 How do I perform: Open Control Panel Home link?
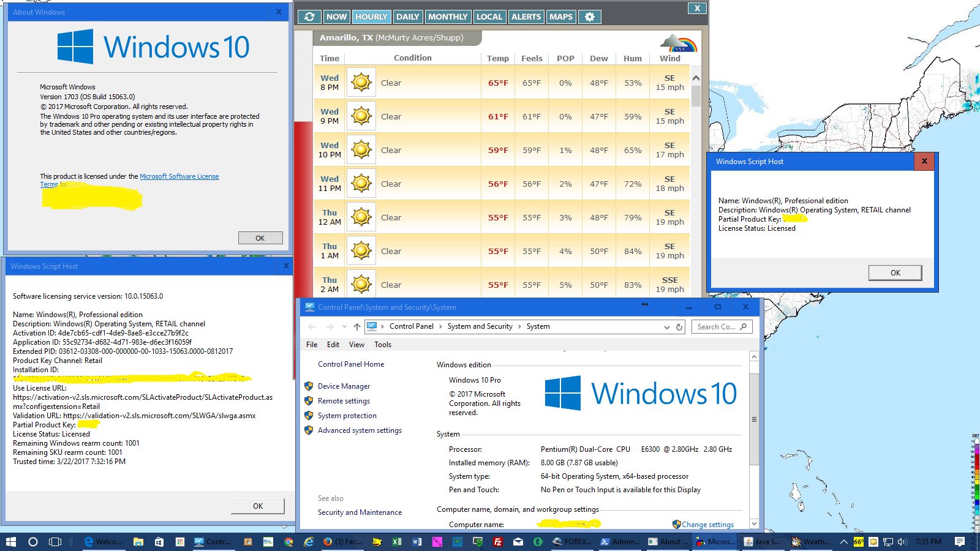tap(351, 364)
